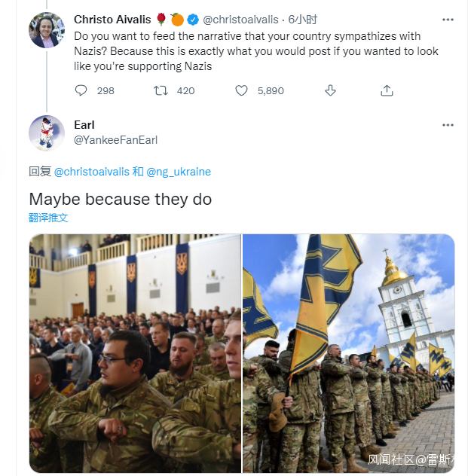This screenshot has width=471, height=476.
Task: Click the 翻译推文 translate tweet link
Action: [48, 218]
